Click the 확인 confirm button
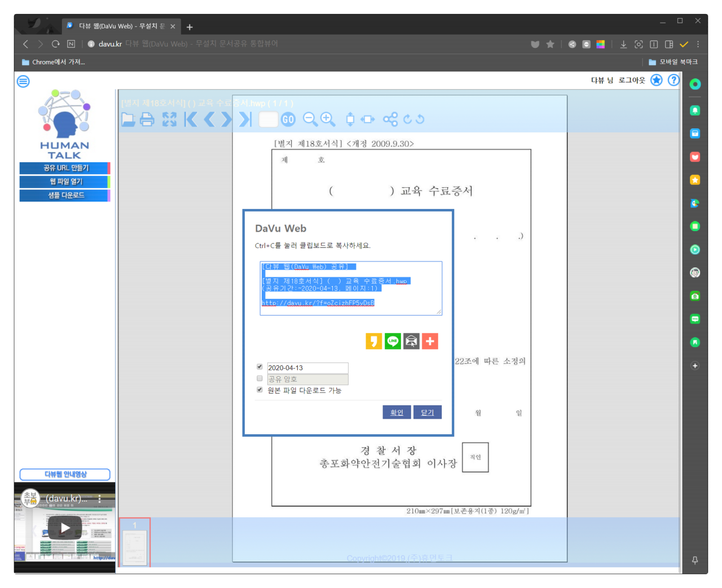722x588 pixels. [397, 412]
